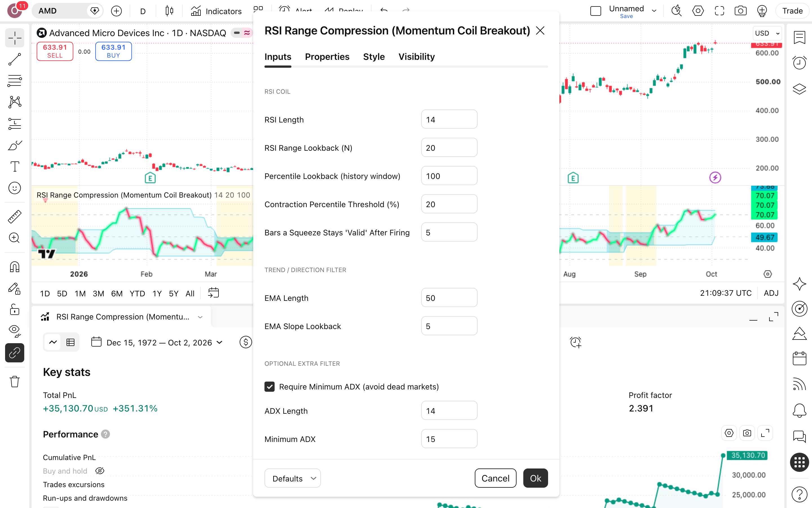812x508 pixels.
Task: Open help question mark icon
Action: pos(799,494)
